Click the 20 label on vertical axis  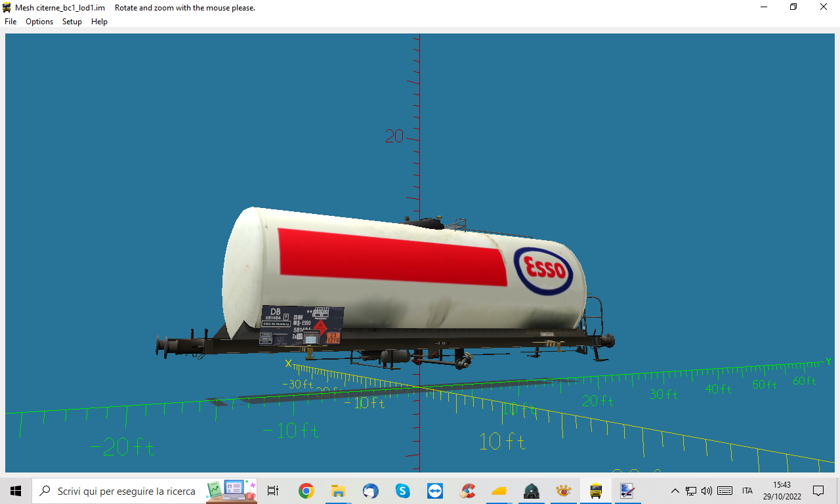(394, 136)
